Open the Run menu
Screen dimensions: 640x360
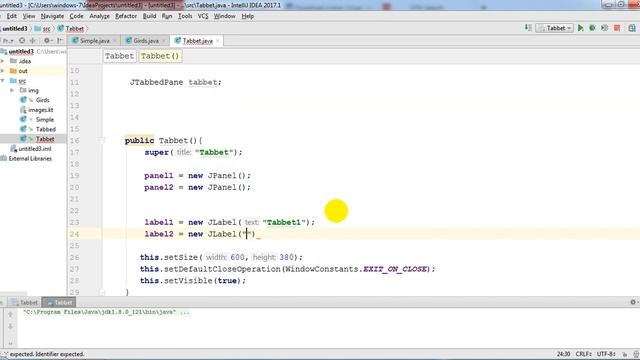[167, 16]
